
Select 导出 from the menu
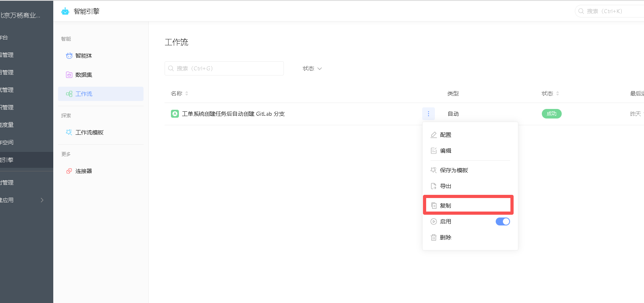pyautogui.click(x=470, y=186)
